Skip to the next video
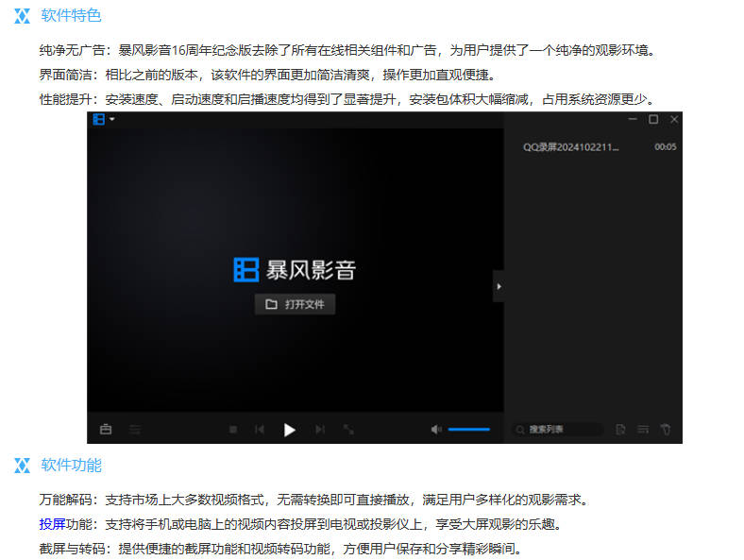Screen dimensions: 744x560 [320, 430]
